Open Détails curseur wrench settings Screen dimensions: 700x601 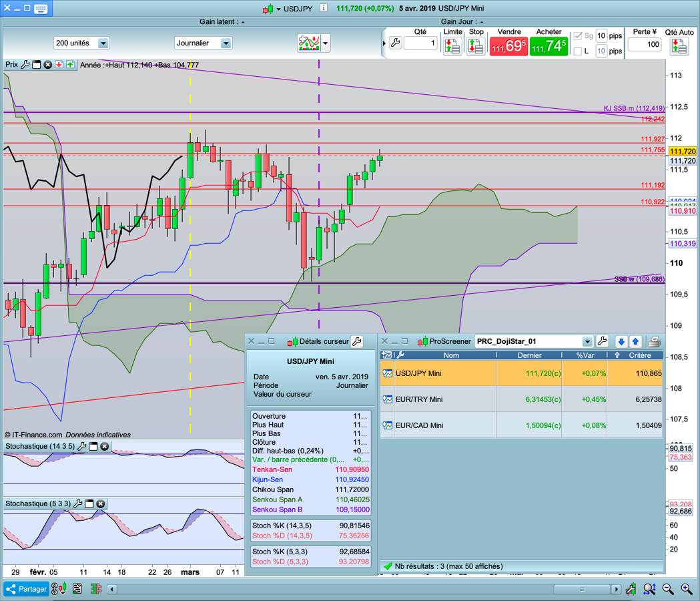(357, 341)
